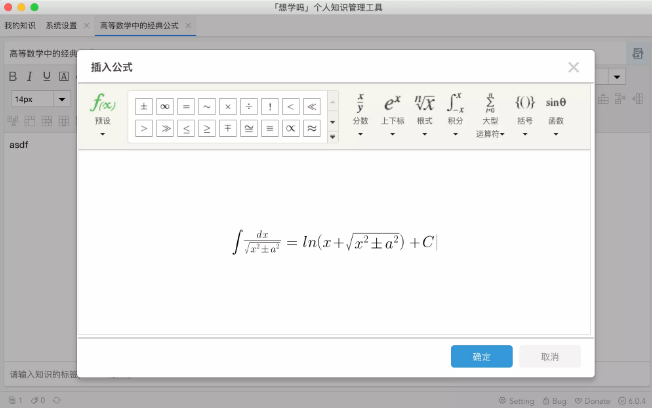This screenshot has width=652, height=408.
Task: Close the 插入公式 dialog
Action: 573,67
